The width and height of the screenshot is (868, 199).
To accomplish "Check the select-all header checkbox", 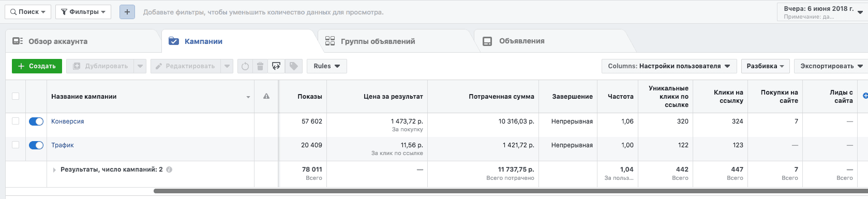I will [16, 96].
